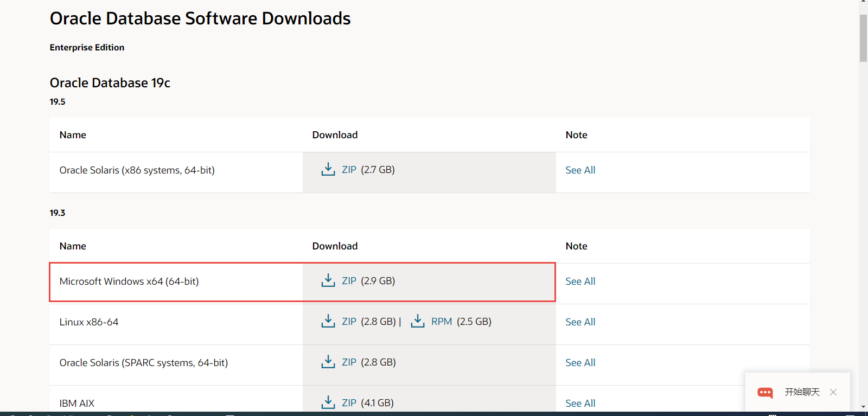This screenshot has width=868, height=416.
Task: Select 'Oracle Solaris (x86 systems, 64-bit)' text
Action: click(137, 170)
